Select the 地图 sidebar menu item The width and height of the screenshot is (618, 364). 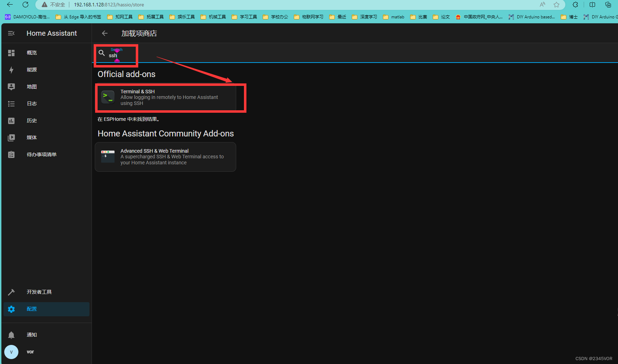(46, 87)
